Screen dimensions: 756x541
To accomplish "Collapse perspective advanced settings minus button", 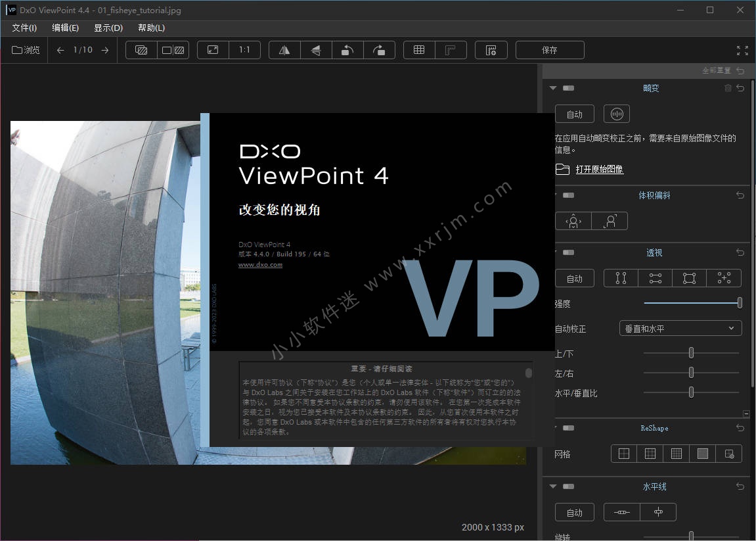I will tap(746, 413).
